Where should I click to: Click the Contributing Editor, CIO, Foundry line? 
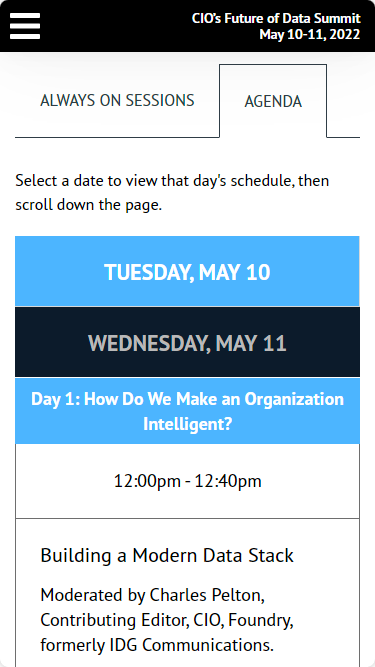[x=167, y=620]
